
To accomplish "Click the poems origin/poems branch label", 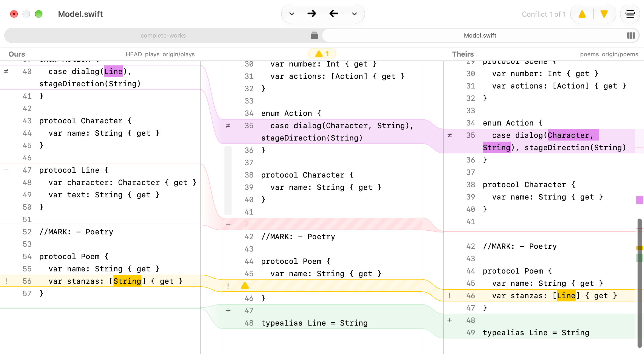I will click(x=609, y=54).
